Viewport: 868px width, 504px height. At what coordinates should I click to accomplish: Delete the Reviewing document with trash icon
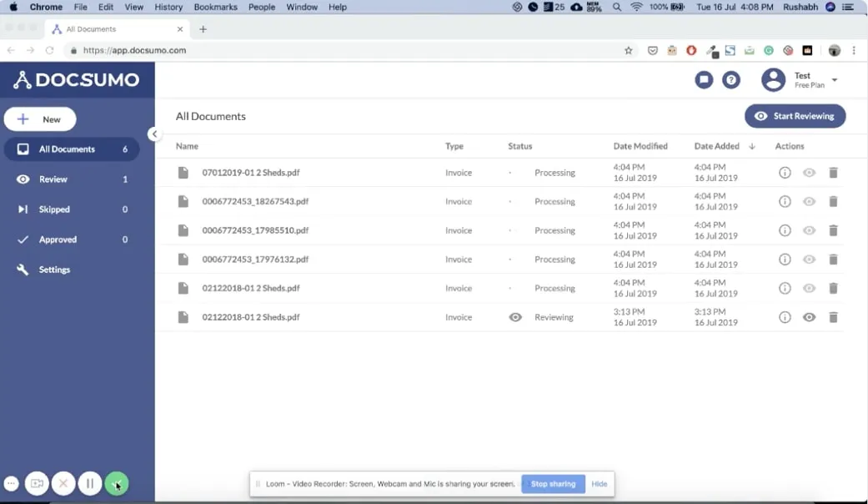[x=833, y=317]
